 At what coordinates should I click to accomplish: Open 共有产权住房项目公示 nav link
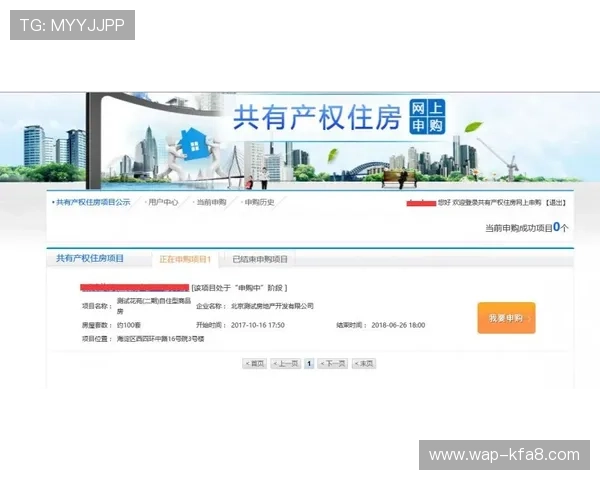coord(93,202)
